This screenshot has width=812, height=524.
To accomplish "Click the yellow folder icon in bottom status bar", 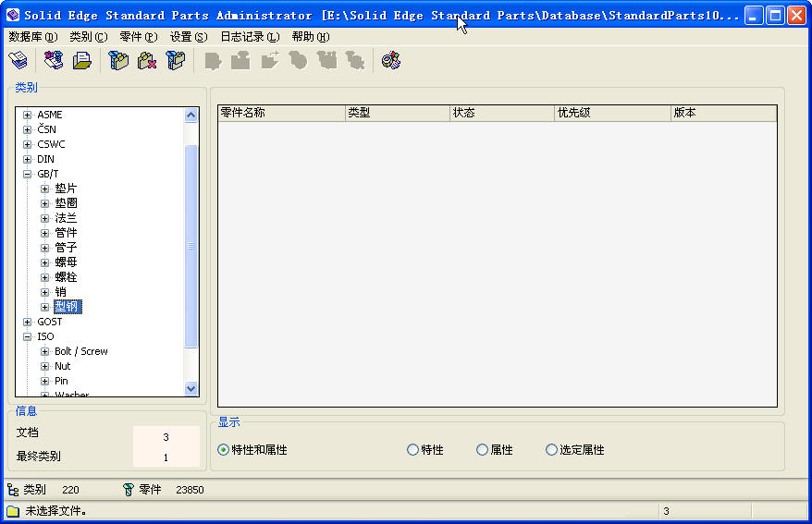I will click(x=13, y=511).
